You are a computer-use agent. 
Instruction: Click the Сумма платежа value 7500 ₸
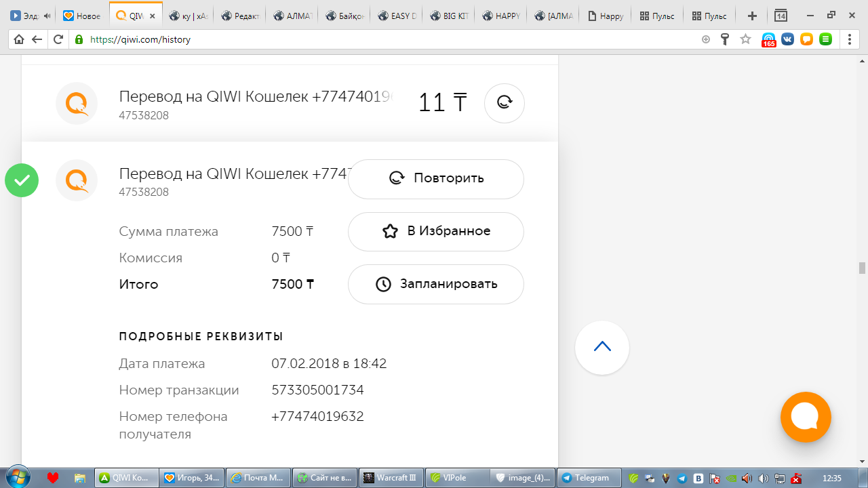click(293, 231)
